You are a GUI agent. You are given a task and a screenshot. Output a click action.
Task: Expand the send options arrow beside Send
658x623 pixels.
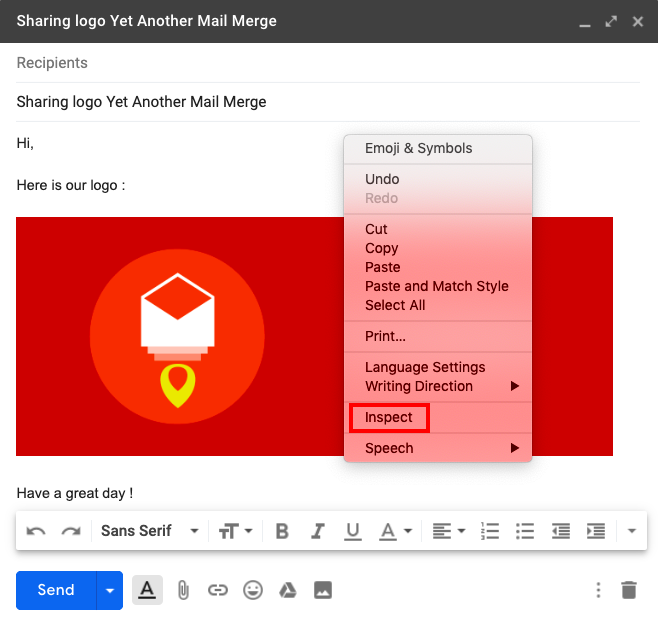click(x=110, y=590)
